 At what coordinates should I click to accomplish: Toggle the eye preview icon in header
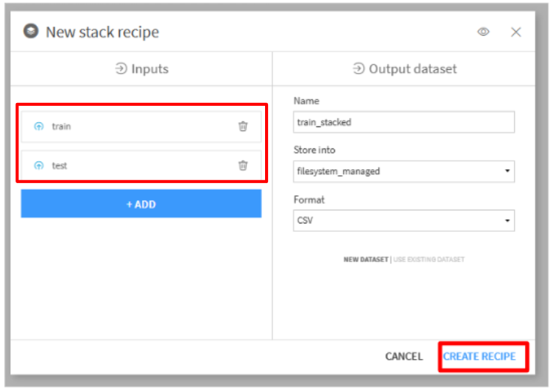[483, 32]
